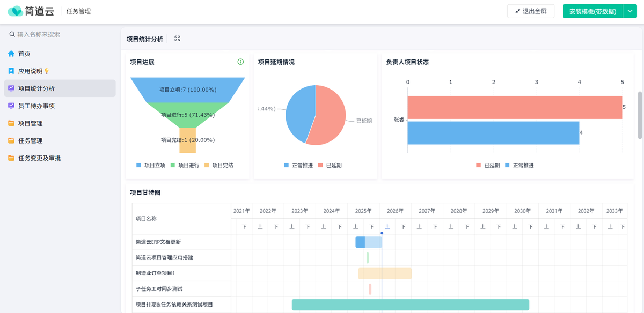
Task: Click 退出全屏 button
Action: click(x=531, y=11)
